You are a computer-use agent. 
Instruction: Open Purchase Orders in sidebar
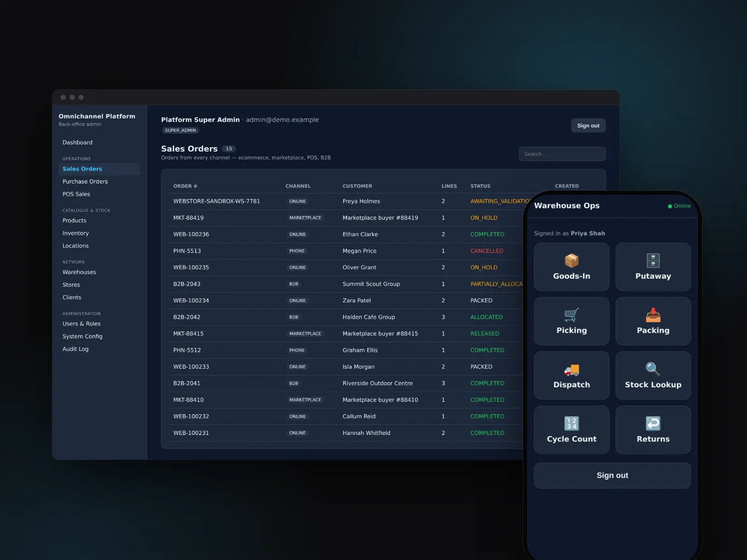click(85, 182)
